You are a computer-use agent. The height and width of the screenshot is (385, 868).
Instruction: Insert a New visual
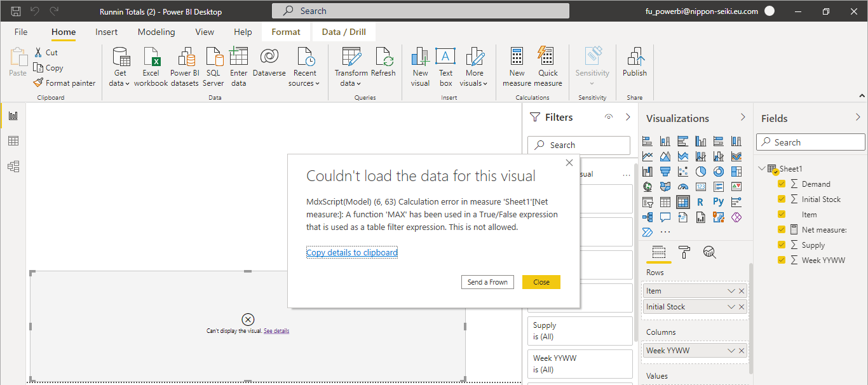pyautogui.click(x=420, y=67)
